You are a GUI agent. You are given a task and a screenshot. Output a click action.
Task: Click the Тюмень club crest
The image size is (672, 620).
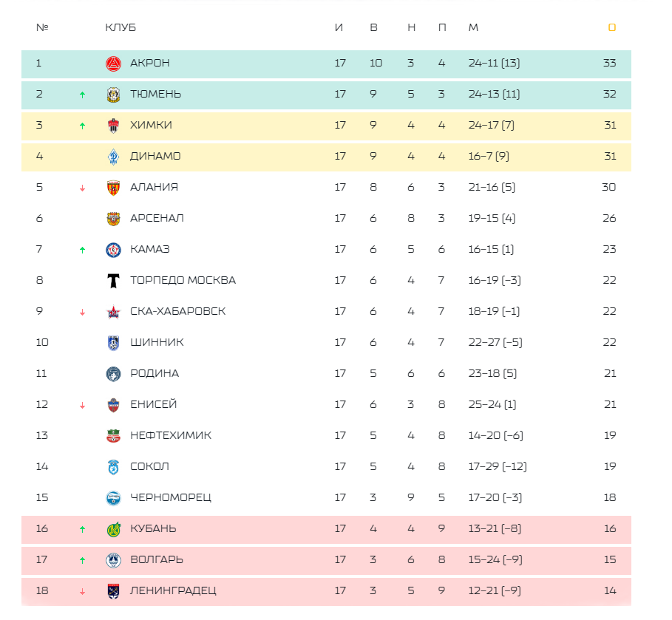click(114, 95)
